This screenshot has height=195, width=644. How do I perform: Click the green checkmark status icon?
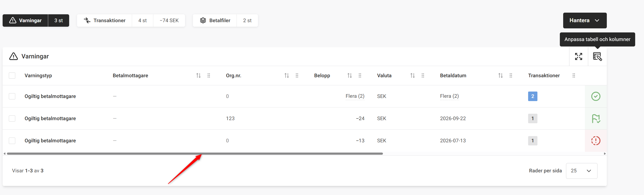(596, 96)
